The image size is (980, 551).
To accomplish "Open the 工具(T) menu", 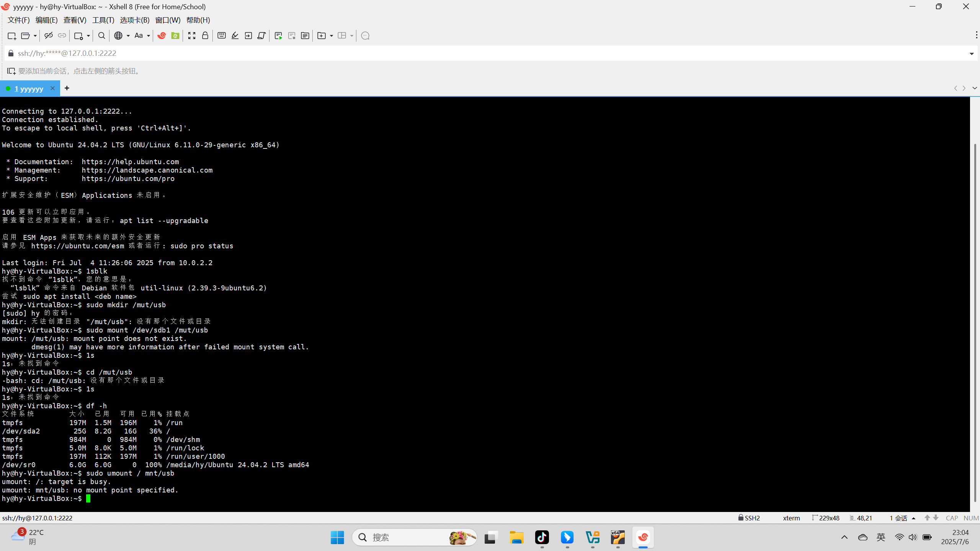I will coord(103,20).
